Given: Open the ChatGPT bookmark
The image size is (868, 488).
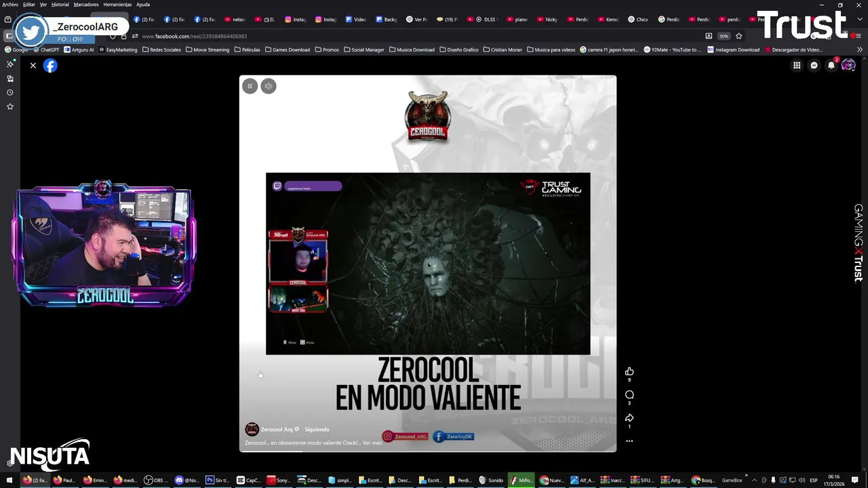Looking at the screenshot, I should 46,49.
